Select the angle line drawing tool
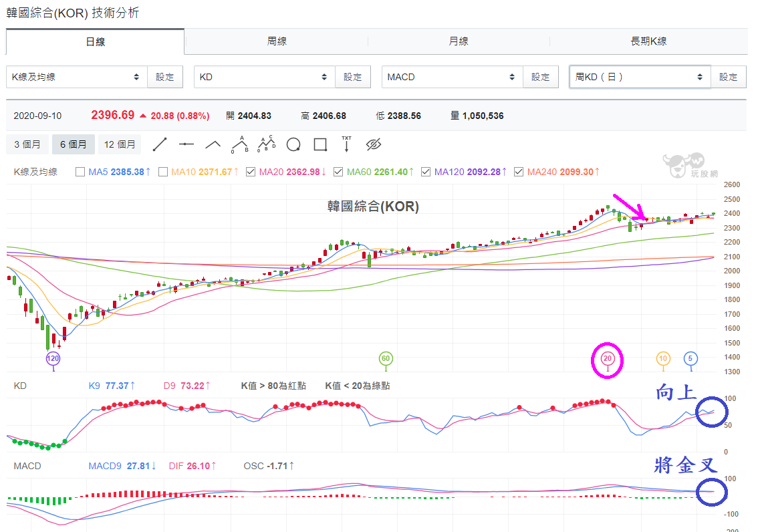The height and width of the screenshot is (532, 760). [x=213, y=144]
